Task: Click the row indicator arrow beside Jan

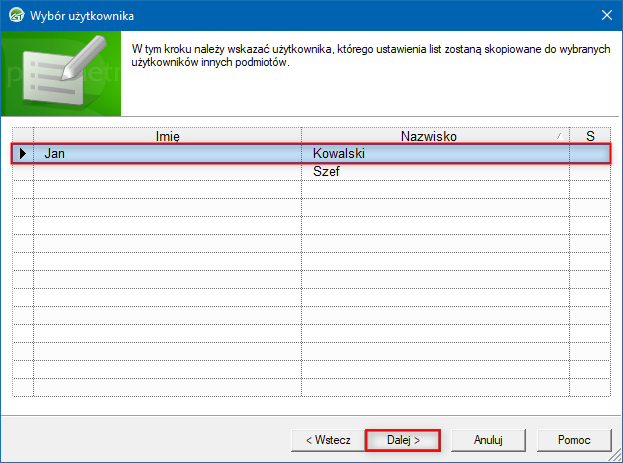Action: (x=23, y=153)
